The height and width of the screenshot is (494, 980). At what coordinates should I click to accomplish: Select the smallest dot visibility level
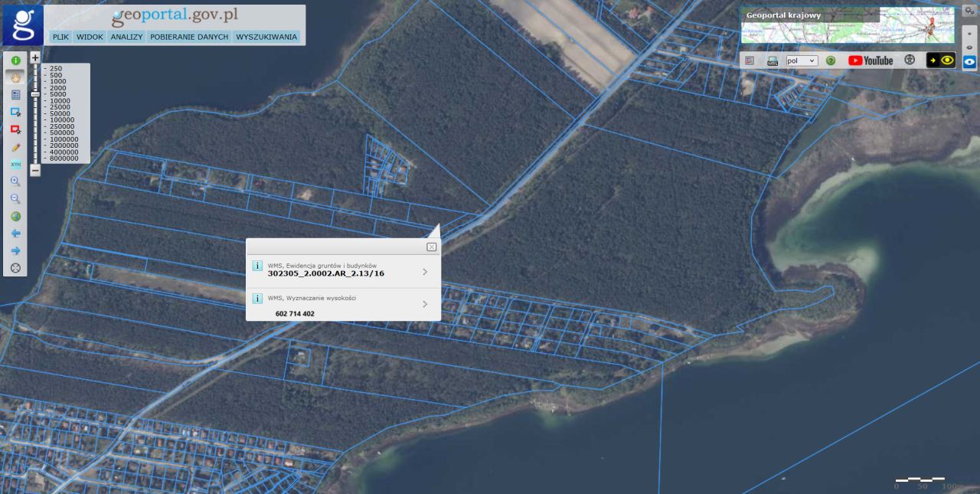(969, 35)
